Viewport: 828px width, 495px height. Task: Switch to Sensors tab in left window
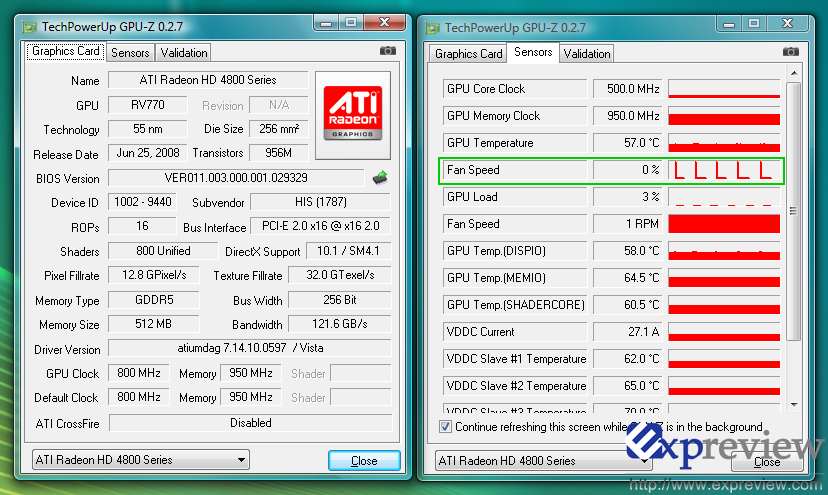point(130,53)
